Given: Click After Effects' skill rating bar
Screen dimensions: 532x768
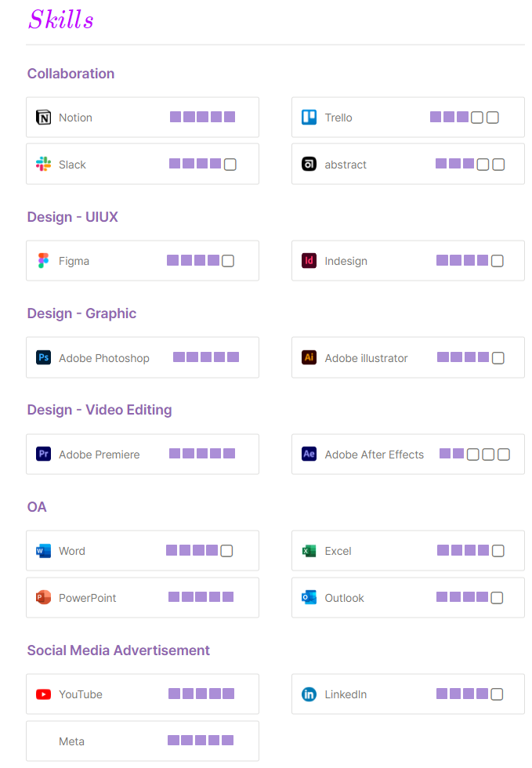Looking at the screenshot, I should (x=475, y=454).
